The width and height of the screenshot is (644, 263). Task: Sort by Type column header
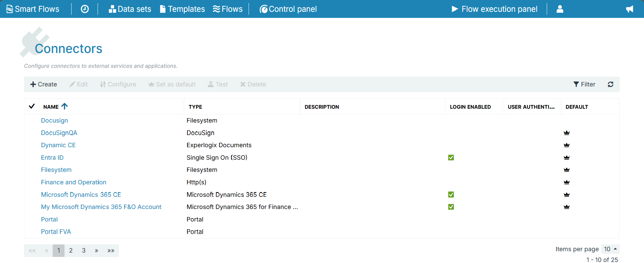(196, 107)
